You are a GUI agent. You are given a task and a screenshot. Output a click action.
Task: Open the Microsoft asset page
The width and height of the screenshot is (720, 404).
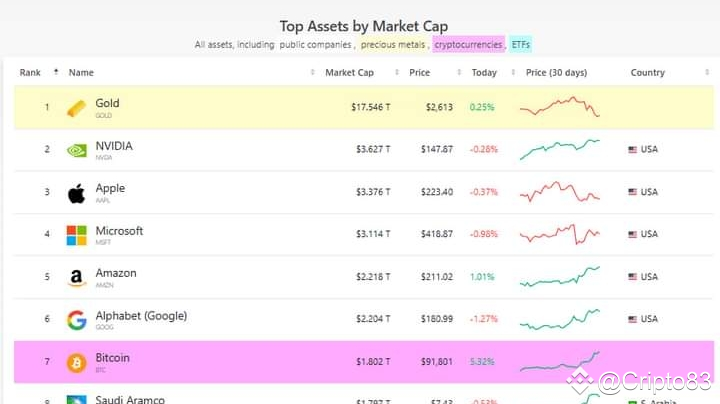pos(119,231)
